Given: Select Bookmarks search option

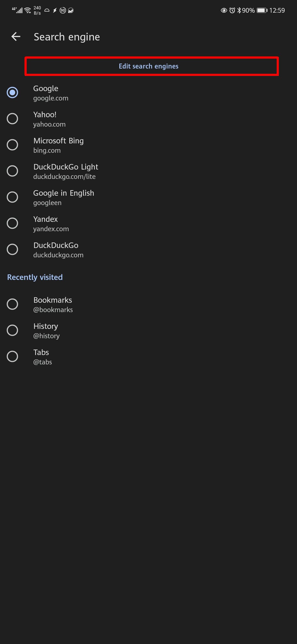Looking at the screenshot, I should [x=12, y=304].
